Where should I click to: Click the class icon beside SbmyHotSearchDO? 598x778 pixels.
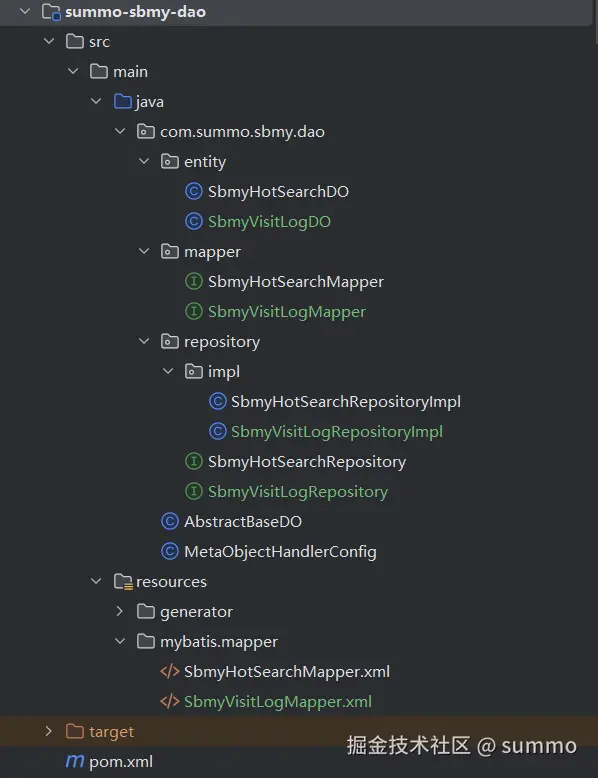[x=194, y=192]
